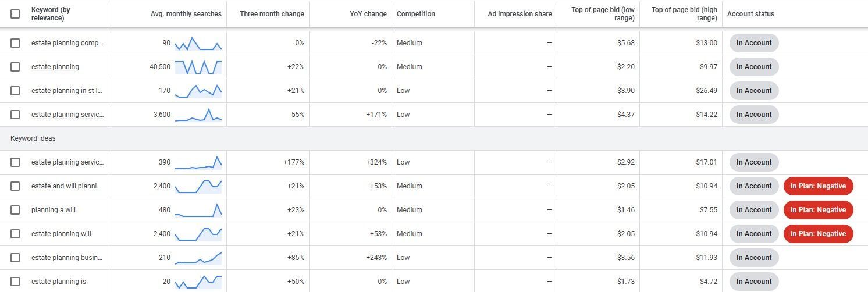Tick the checkbox beside 'estate planning is'
This screenshot has height=292, width=868.
click(x=15, y=282)
